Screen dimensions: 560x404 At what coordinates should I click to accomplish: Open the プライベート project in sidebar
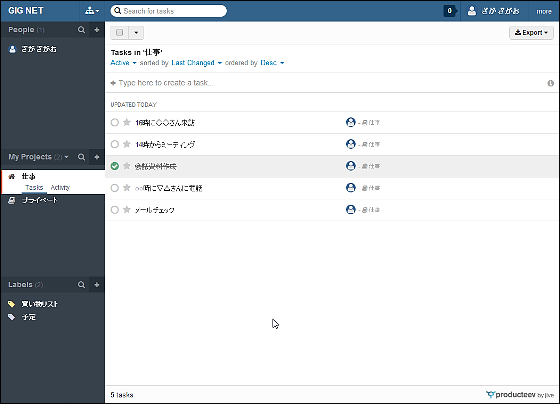(39, 200)
